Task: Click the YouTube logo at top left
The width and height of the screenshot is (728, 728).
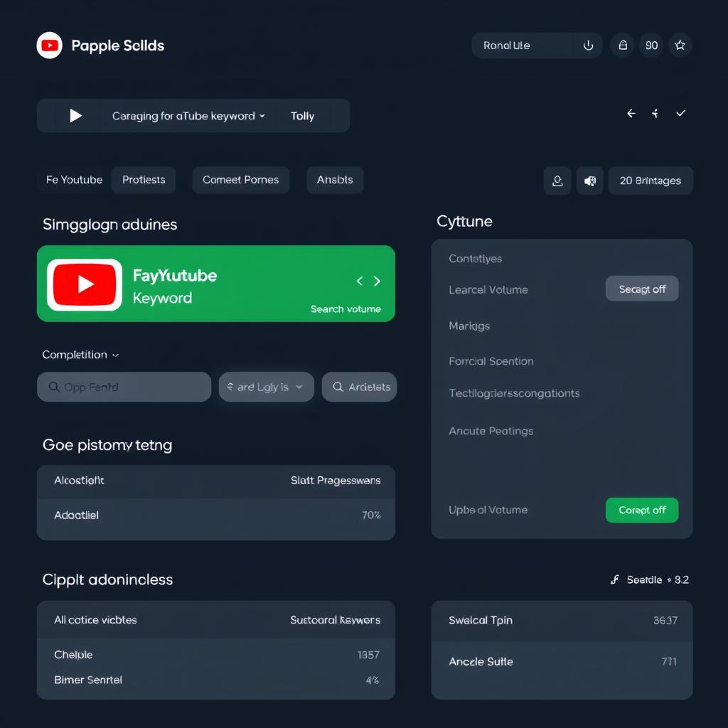Action: (49, 45)
